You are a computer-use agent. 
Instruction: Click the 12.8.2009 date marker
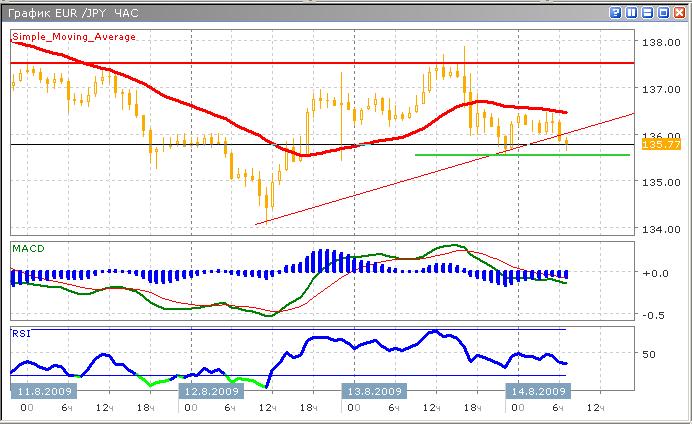pyautogui.click(x=209, y=391)
